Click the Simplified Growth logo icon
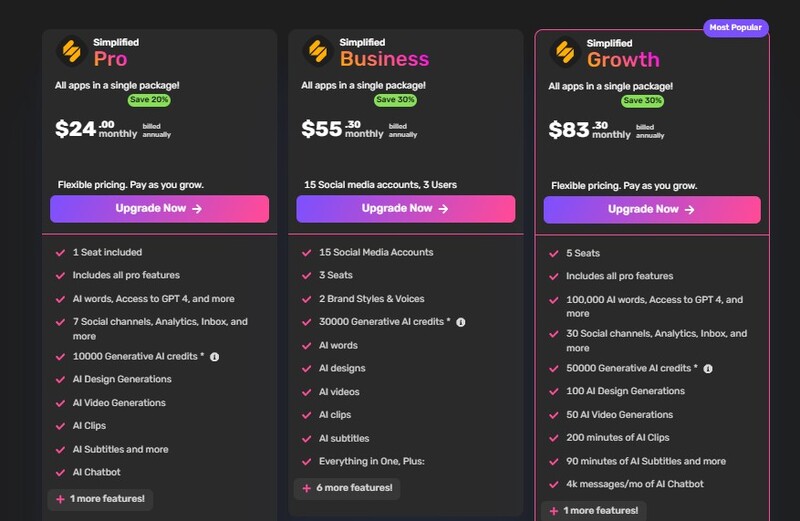 click(x=565, y=51)
